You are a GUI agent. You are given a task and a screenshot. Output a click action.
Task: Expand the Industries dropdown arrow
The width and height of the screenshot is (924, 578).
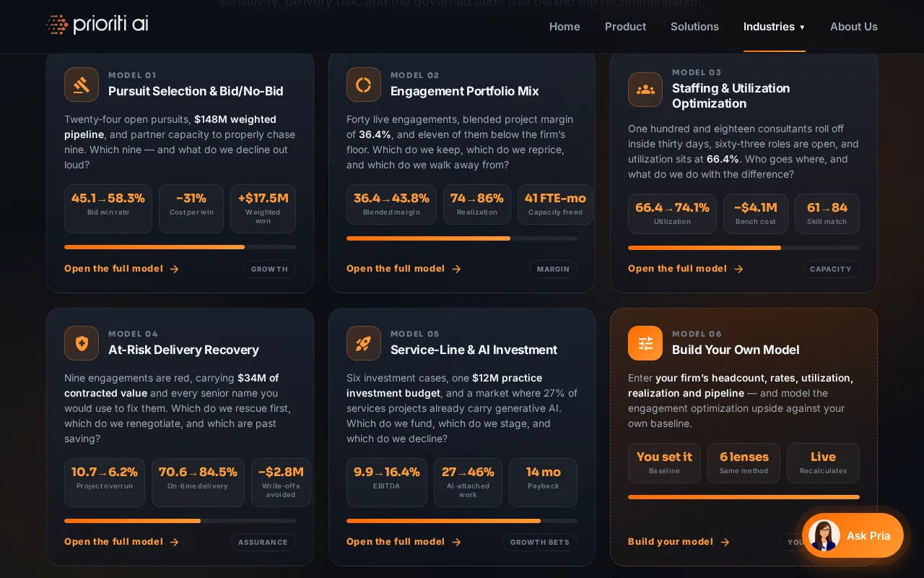tap(802, 27)
